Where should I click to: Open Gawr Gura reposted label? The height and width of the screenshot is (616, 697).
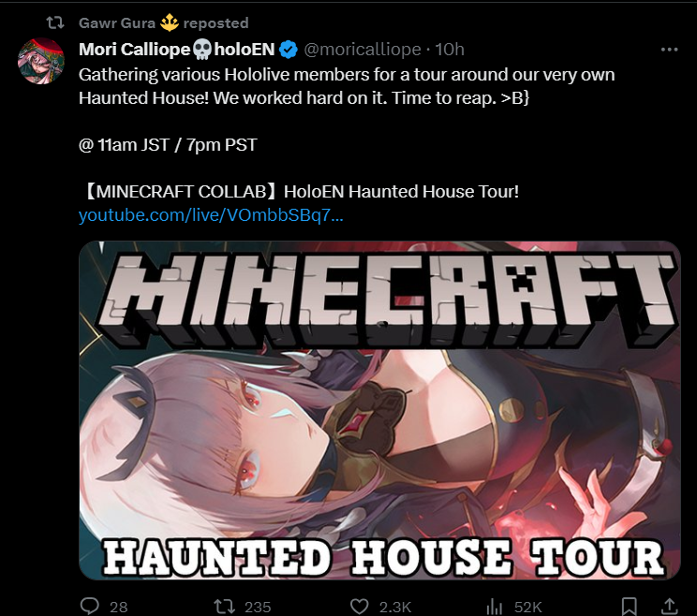pyautogui.click(x=164, y=22)
